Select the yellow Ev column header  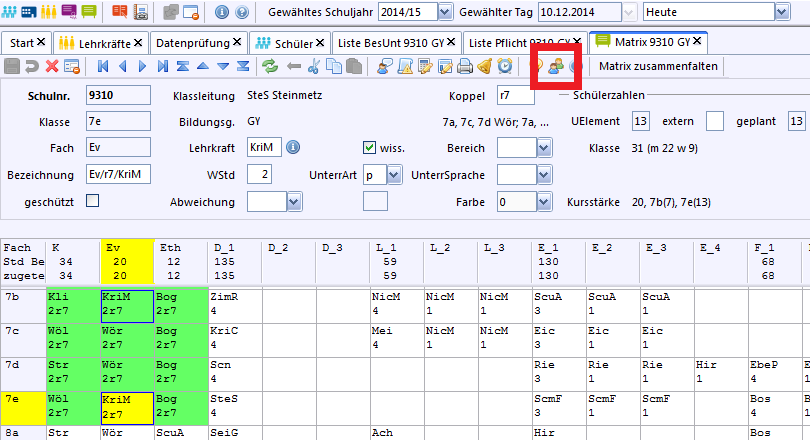127,261
